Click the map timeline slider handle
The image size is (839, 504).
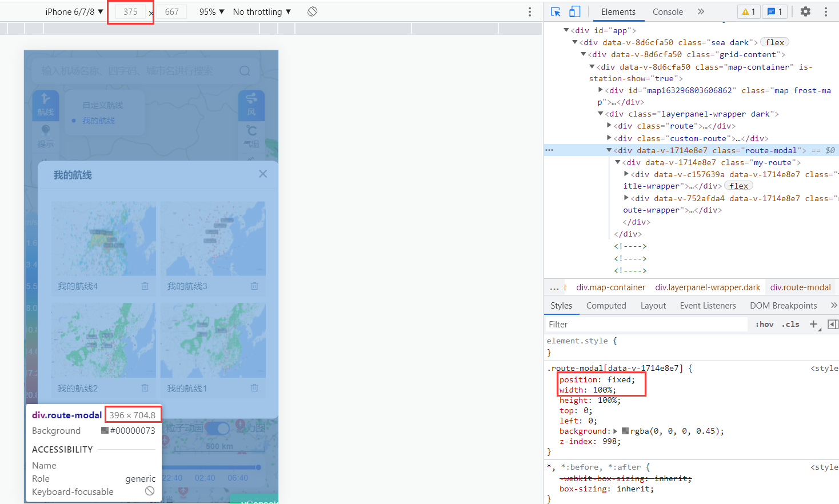pyautogui.click(x=258, y=467)
